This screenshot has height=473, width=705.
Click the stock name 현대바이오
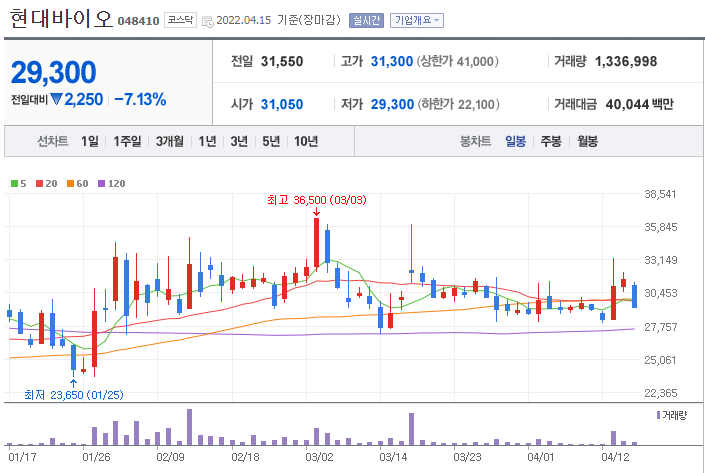[61, 18]
